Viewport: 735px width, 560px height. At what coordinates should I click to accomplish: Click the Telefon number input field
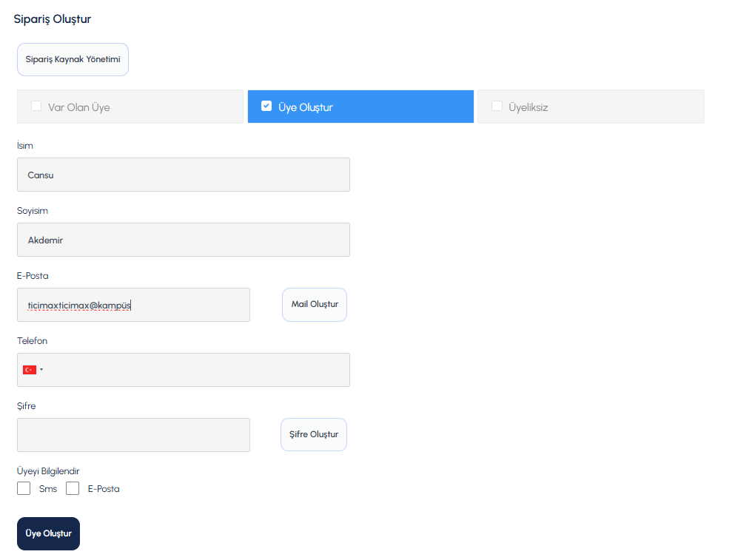197,370
